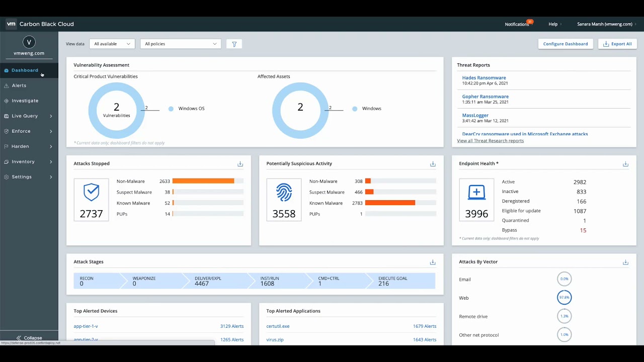The image size is (644, 362).
Task: Click the Settings gear icon in sidebar
Action: [x=6, y=177]
